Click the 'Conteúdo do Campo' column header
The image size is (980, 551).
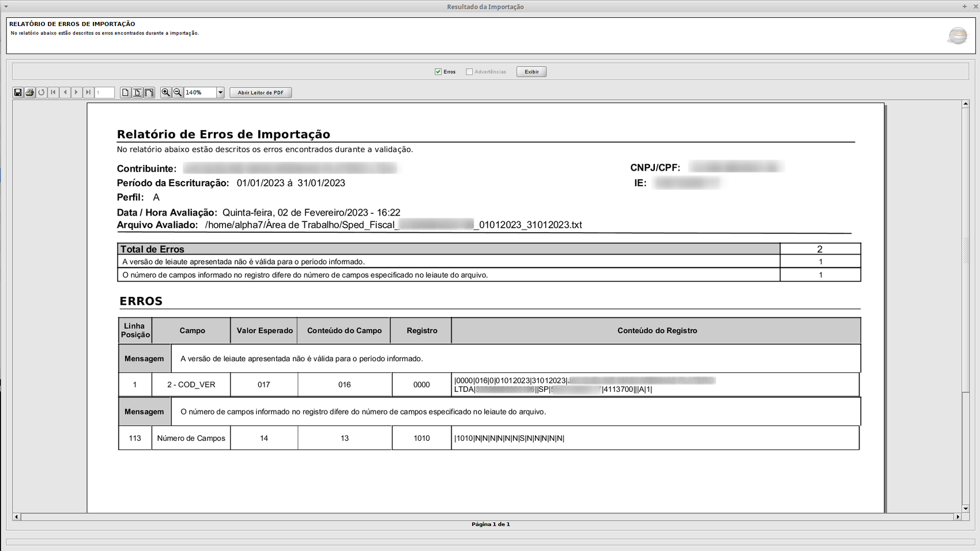pos(344,331)
